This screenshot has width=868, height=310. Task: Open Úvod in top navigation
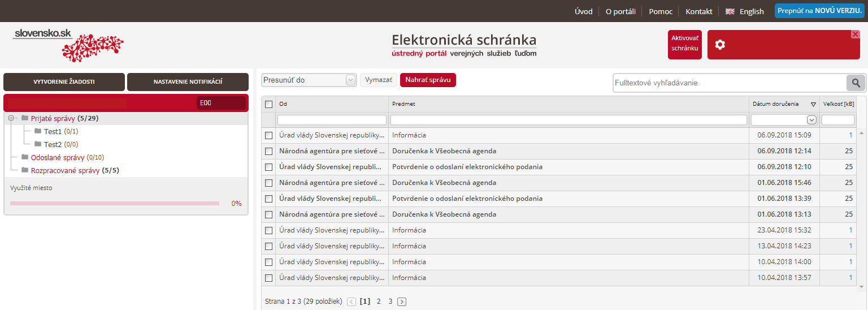[x=584, y=11]
